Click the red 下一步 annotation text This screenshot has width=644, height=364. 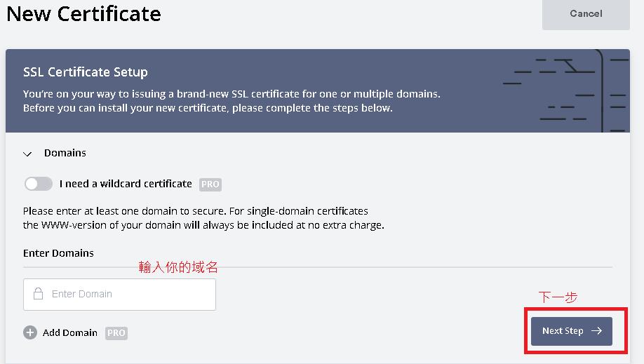[558, 297]
